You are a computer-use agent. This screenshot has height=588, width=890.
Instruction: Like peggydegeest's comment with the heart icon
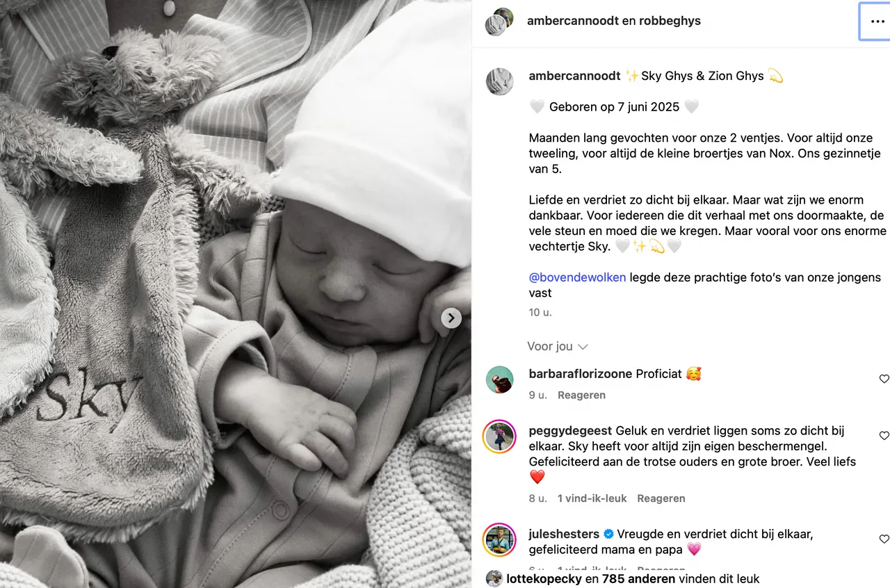pos(884,436)
